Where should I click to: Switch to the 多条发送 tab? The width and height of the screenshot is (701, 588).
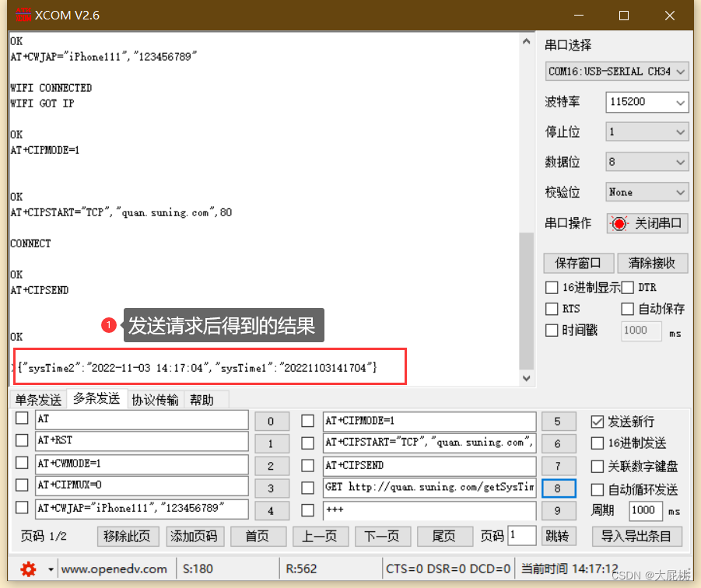coord(96,398)
